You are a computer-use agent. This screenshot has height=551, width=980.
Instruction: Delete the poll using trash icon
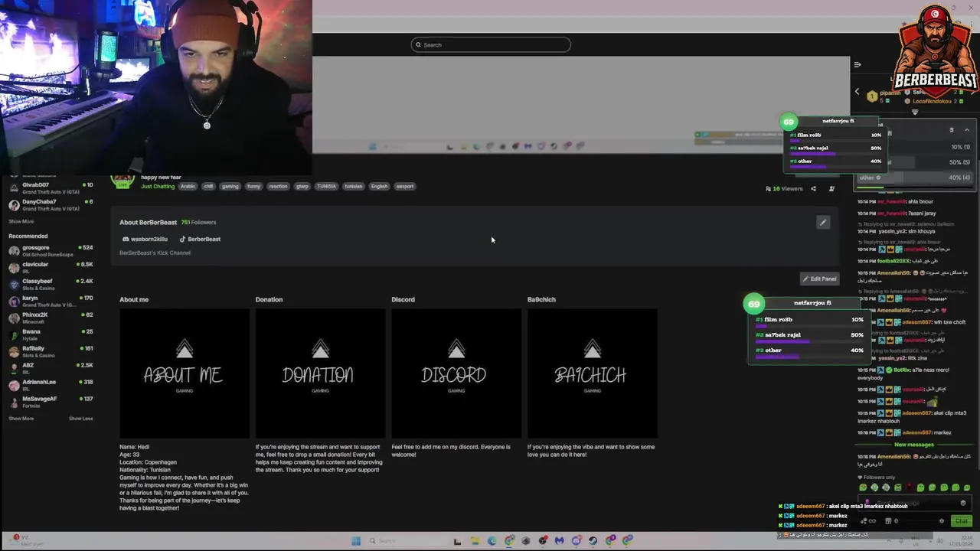952,130
